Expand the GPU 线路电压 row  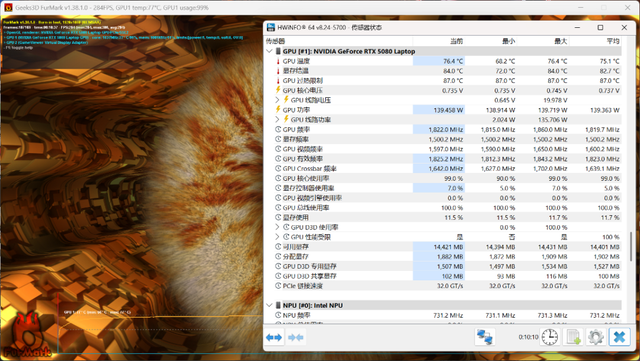(x=277, y=100)
